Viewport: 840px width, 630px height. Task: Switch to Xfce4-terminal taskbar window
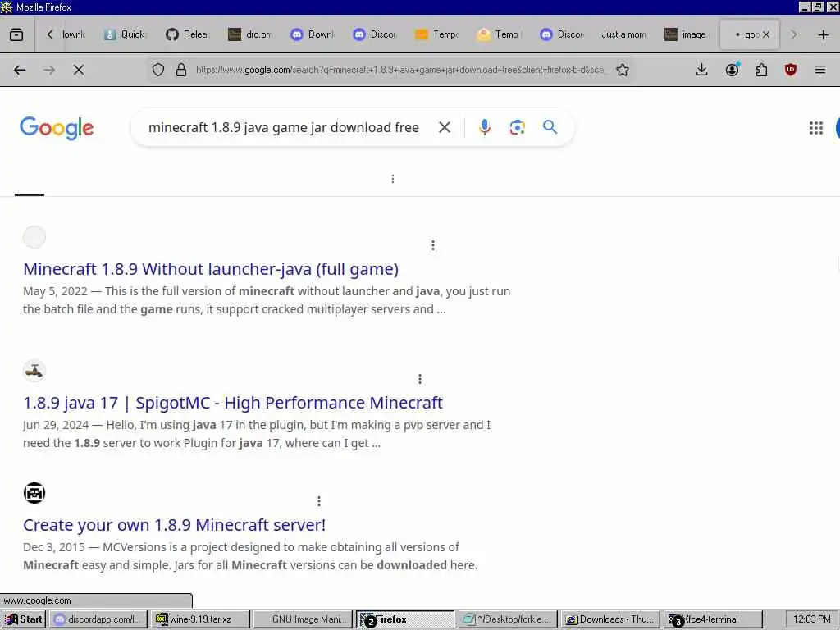click(713, 619)
